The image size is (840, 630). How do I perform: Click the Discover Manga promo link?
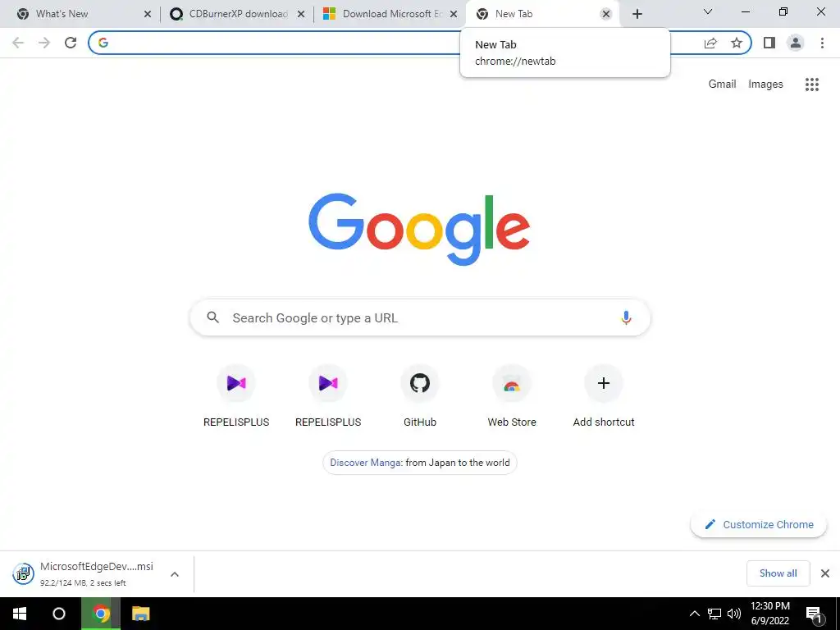tap(420, 463)
